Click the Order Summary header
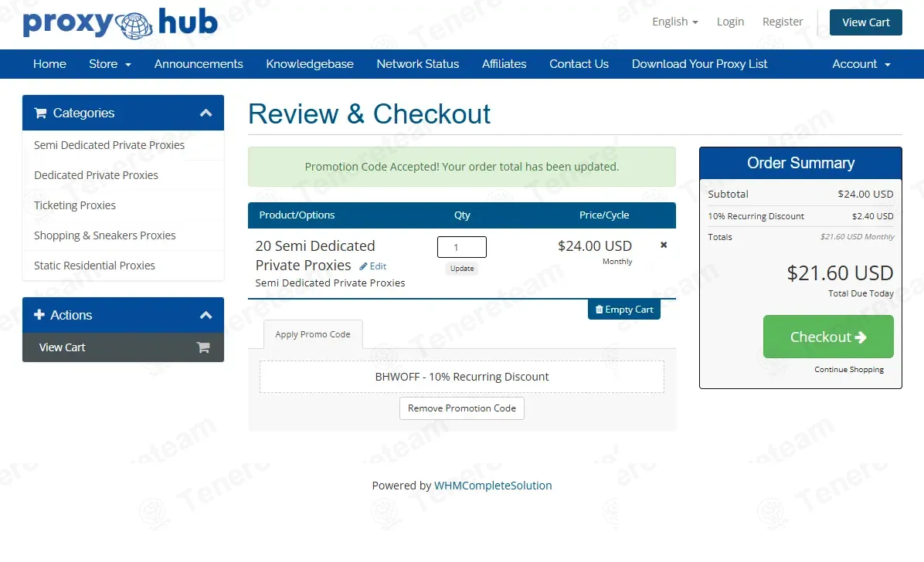Viewport: 924px width, 562px height. point(801,163)
